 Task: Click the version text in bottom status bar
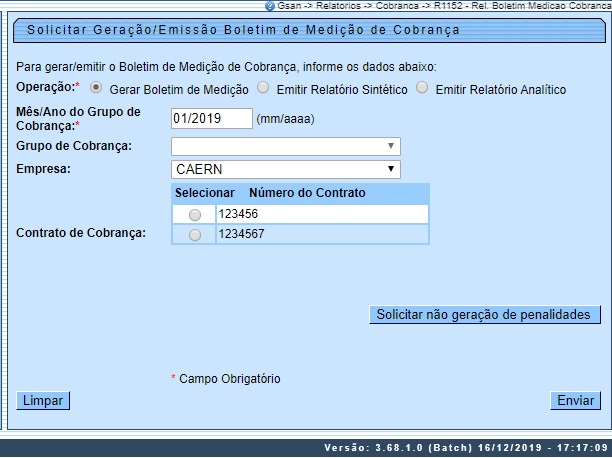coord(466,447)
